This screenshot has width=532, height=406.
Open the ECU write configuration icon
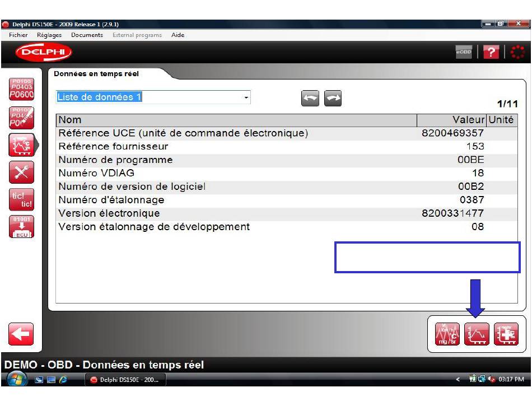coord(21,227)
